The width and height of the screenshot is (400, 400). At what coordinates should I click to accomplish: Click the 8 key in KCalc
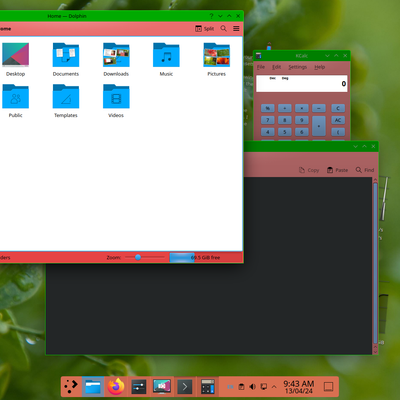click(285, 120)
